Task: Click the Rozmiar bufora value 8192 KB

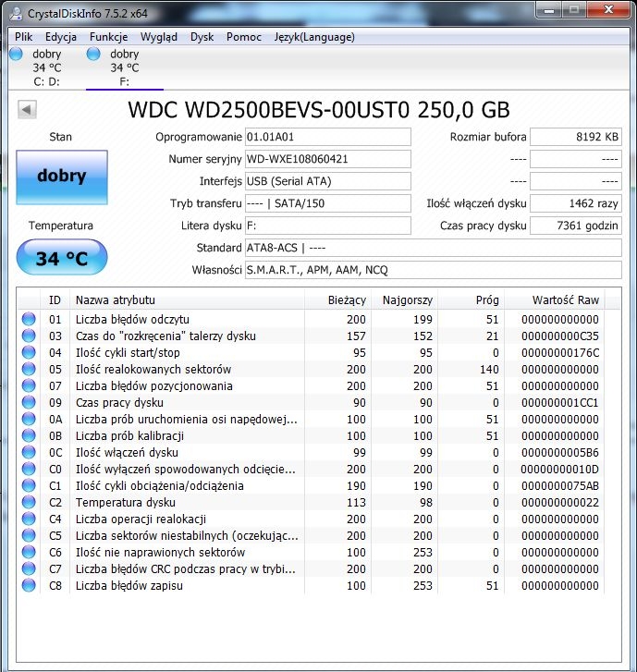Action: (x=576, y=137)
